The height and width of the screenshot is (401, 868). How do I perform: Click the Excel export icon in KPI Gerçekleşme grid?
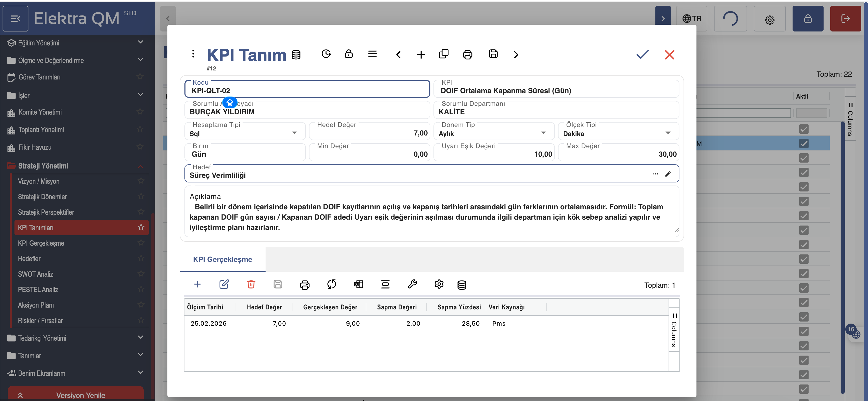point(359,284)
